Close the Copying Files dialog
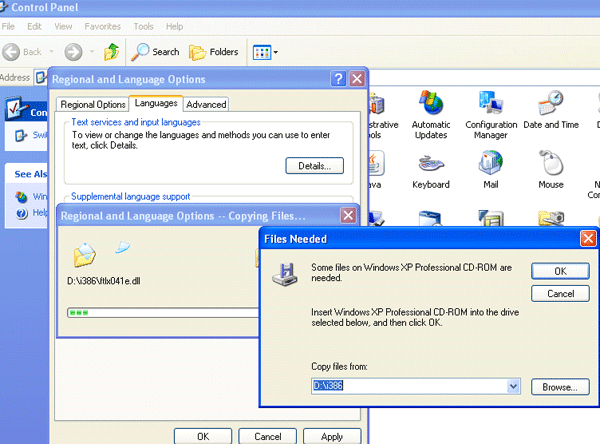This screenshot has height=444, width=600. (348, 215)
